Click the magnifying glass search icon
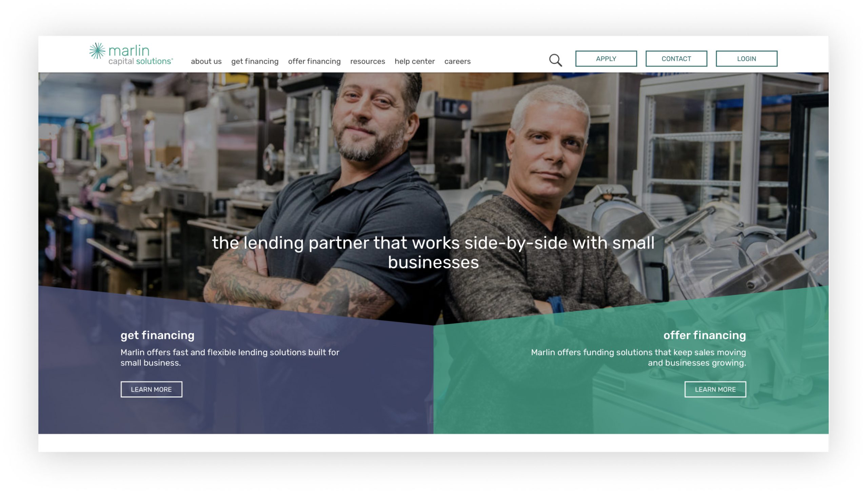This screenshot has height=493, width=868. point(555,60)
